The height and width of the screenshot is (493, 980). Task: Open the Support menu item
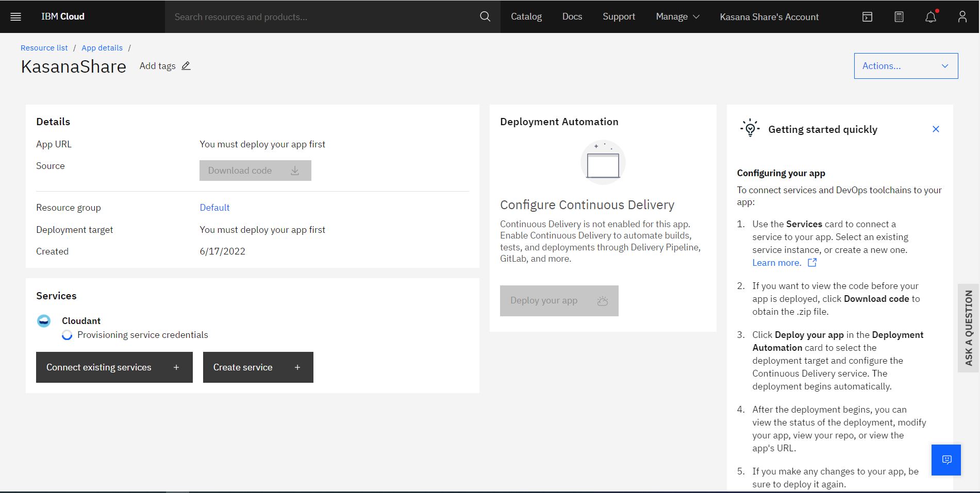(619, 16)
